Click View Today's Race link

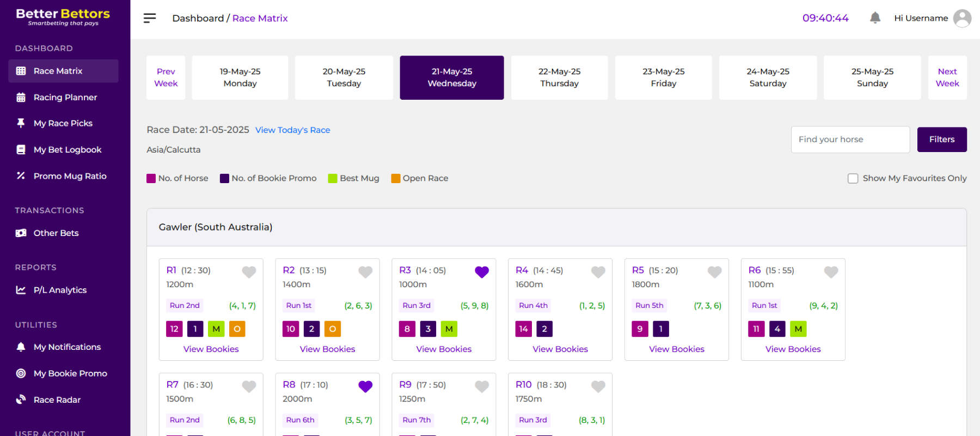(292, 130)
